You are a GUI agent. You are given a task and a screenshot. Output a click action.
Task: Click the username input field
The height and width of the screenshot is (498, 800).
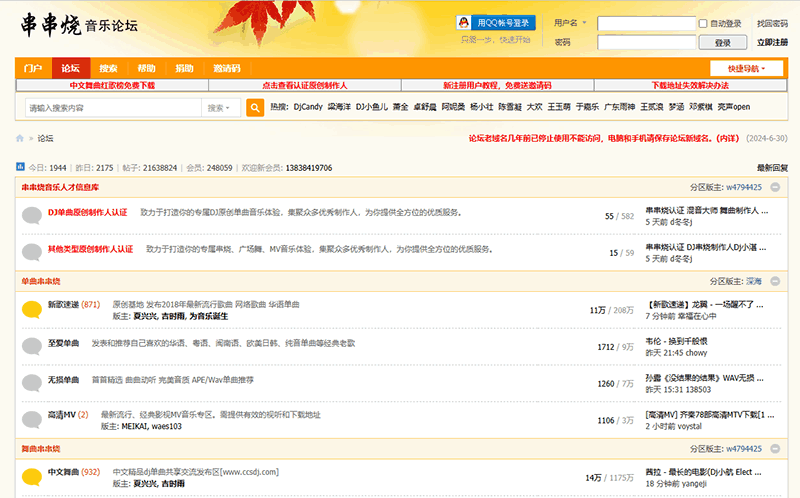[646, 23]
